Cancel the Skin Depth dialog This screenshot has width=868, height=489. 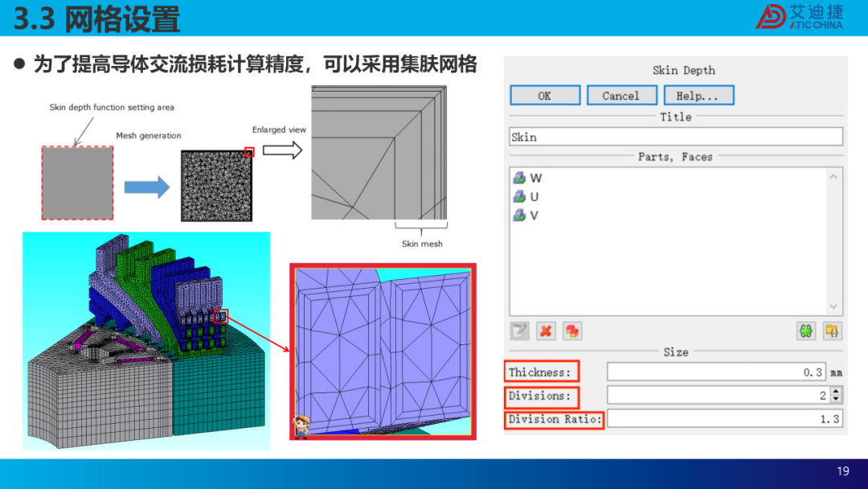click(621, 95)
